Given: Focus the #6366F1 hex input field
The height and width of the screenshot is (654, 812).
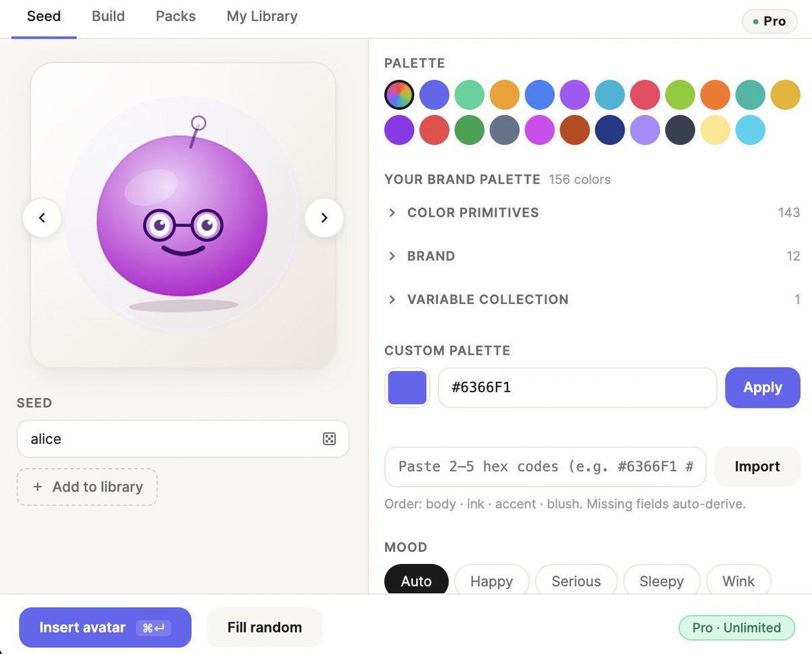Looking at the screenshot, I should (x=577, y=388).
